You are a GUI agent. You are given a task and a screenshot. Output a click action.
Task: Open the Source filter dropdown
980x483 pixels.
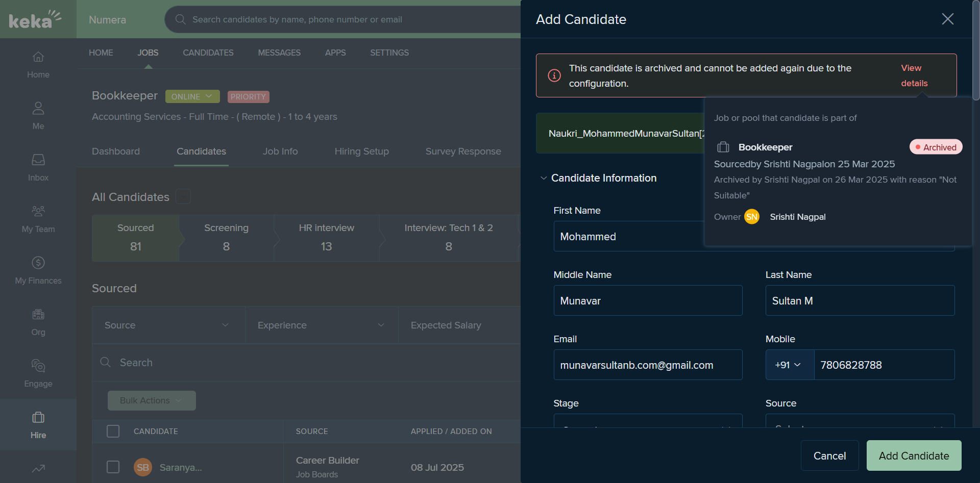click(x=168, y=325)
